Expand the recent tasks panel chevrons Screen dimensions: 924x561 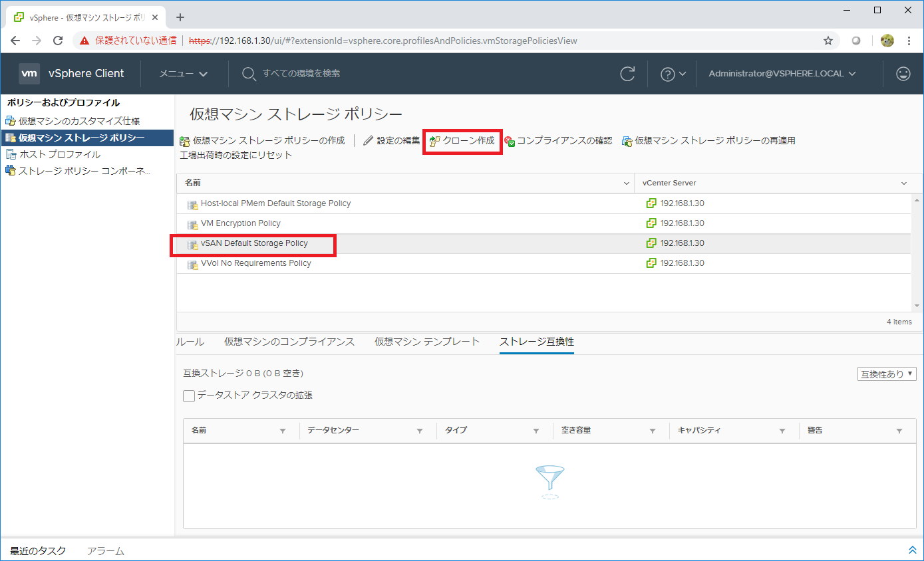(912, 550)
